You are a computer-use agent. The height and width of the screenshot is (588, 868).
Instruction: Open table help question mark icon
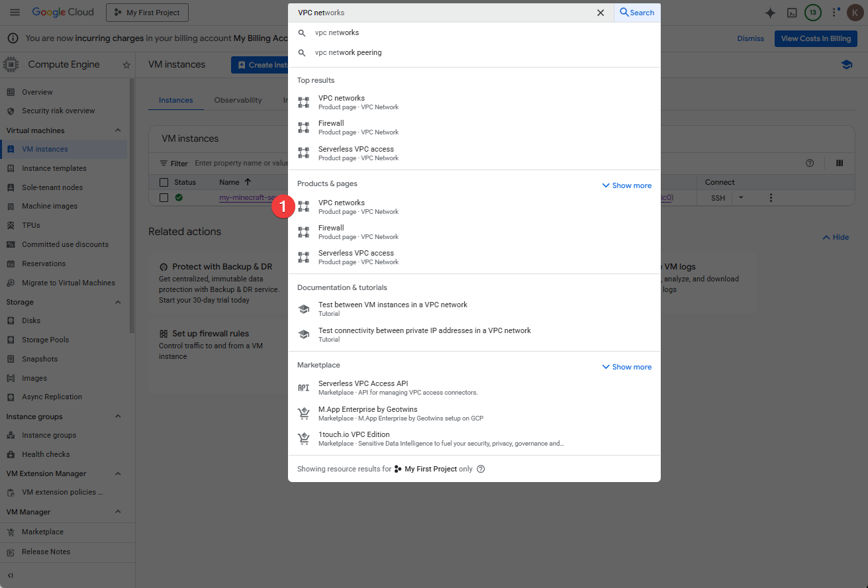(809, 163)
